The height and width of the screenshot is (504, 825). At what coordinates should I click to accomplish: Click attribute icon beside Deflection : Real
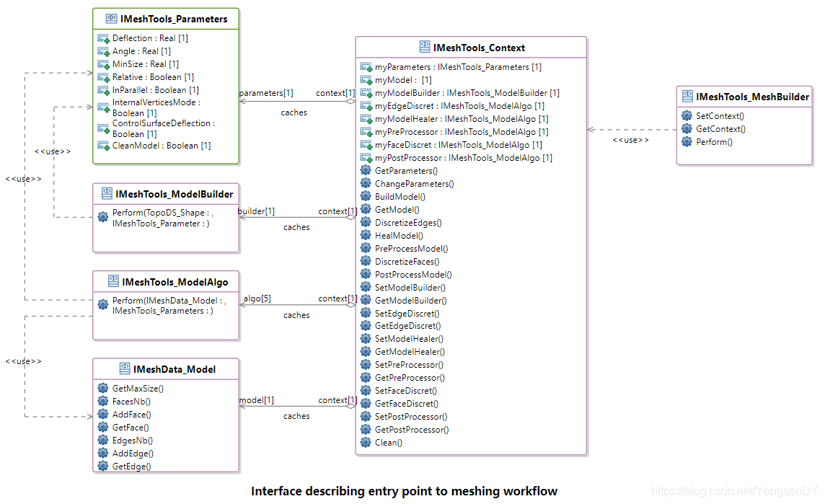coord(103,38)
